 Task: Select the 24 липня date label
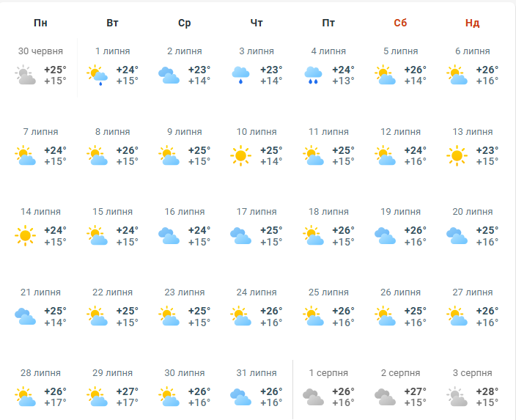coord(257,292)
